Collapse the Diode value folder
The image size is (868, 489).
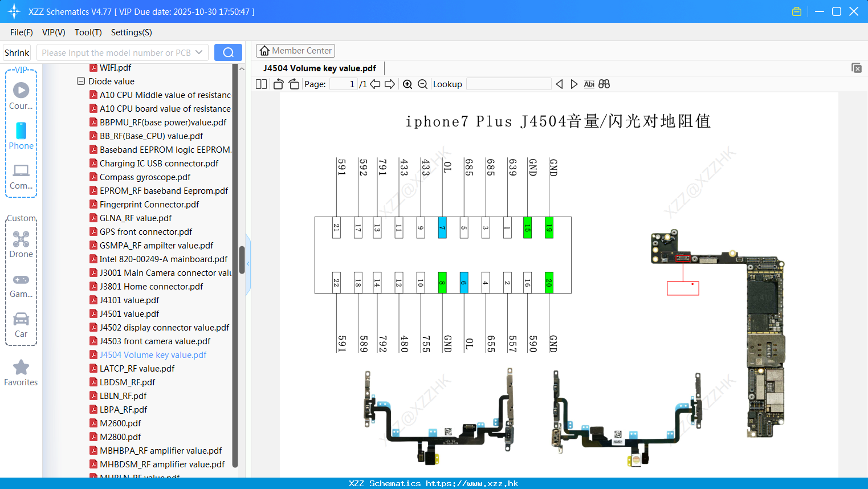[81, 81]
